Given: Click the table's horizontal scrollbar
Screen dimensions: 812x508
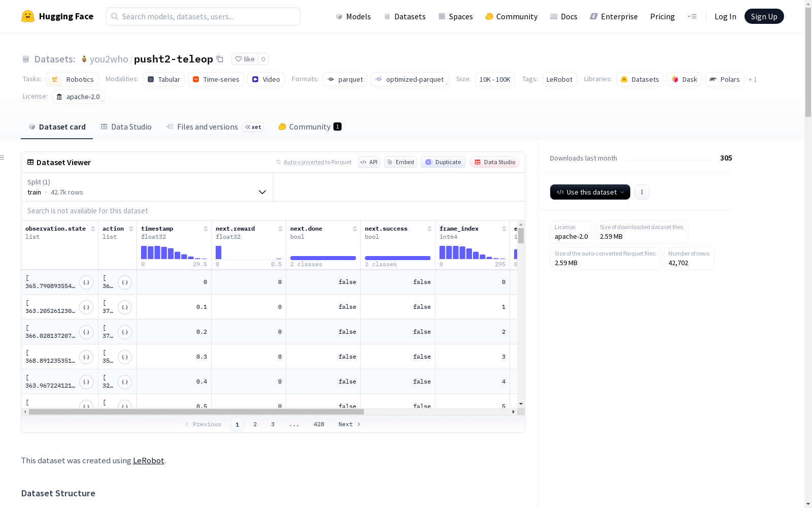Looking at the screenshot, I should (x=196, y=411).
